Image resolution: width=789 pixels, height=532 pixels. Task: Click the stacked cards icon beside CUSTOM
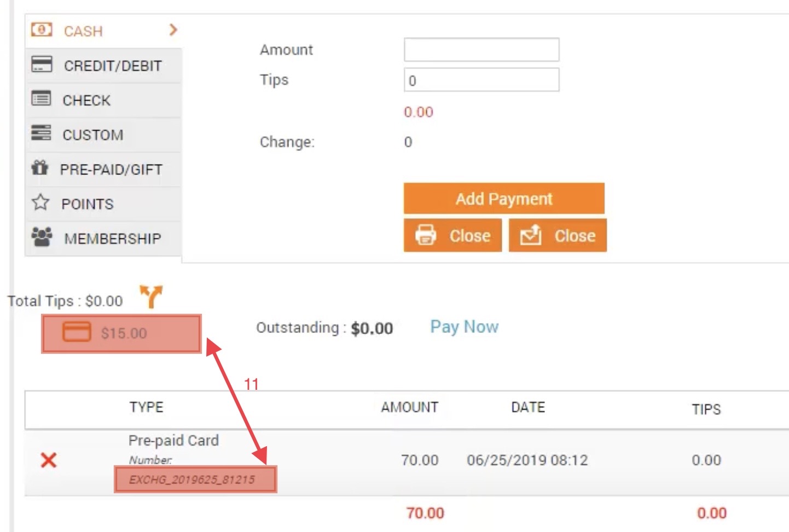(41, 133)
